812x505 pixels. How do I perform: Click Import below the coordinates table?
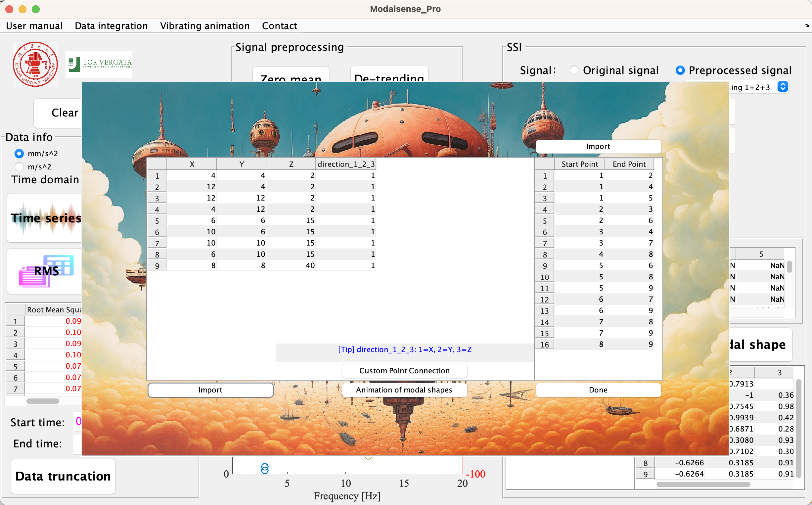[210, 390]
